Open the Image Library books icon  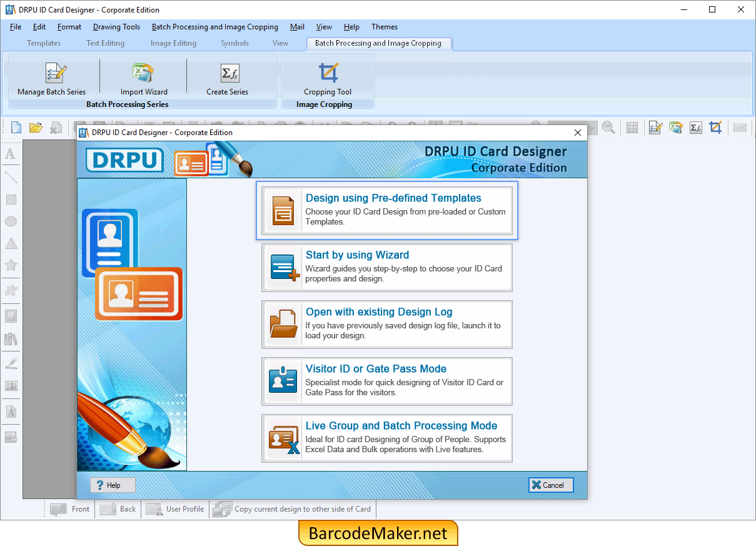click(11, 339)
